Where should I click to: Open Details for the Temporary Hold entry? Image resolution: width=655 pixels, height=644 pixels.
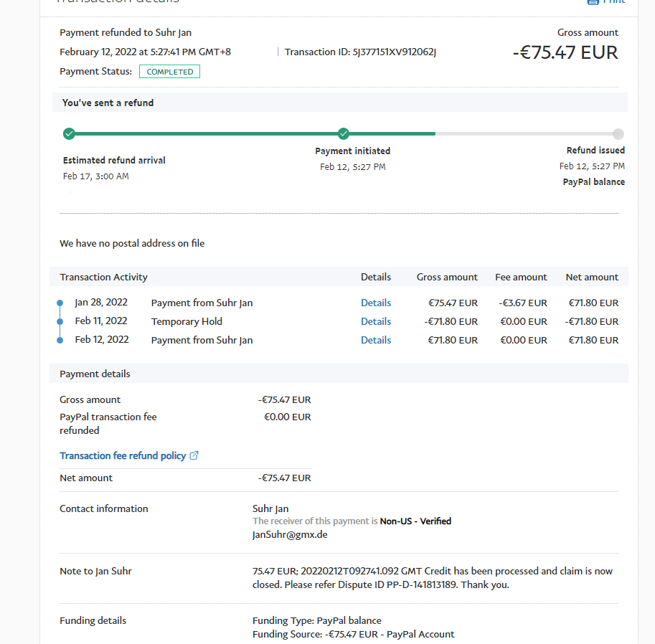(x=375, y=321)
